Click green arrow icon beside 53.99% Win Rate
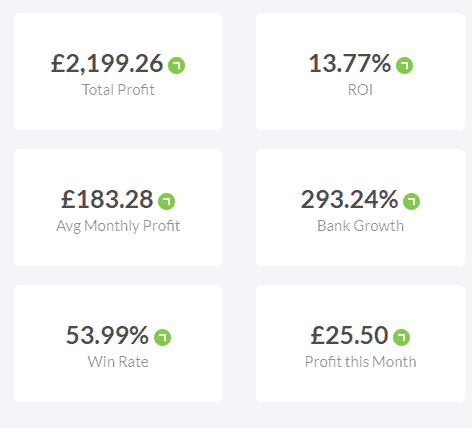The width and height of the screenshot is (472, 428). coord(162,337)
